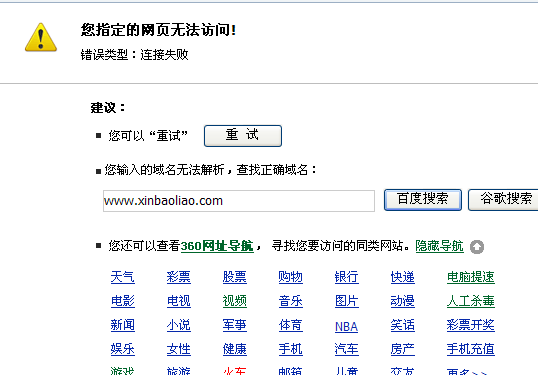
Task: Open the 体育 link
Action: click(291, 325)
